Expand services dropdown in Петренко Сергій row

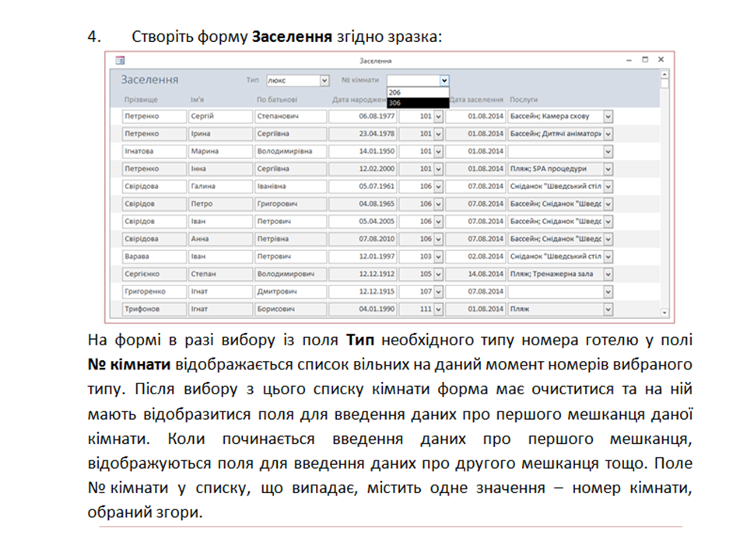pos(608,116)
